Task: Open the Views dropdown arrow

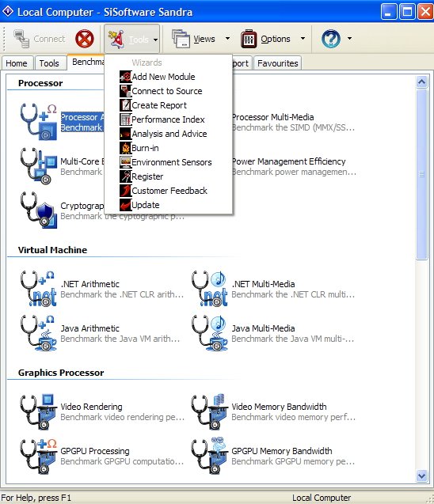Action: click(227, 39)
